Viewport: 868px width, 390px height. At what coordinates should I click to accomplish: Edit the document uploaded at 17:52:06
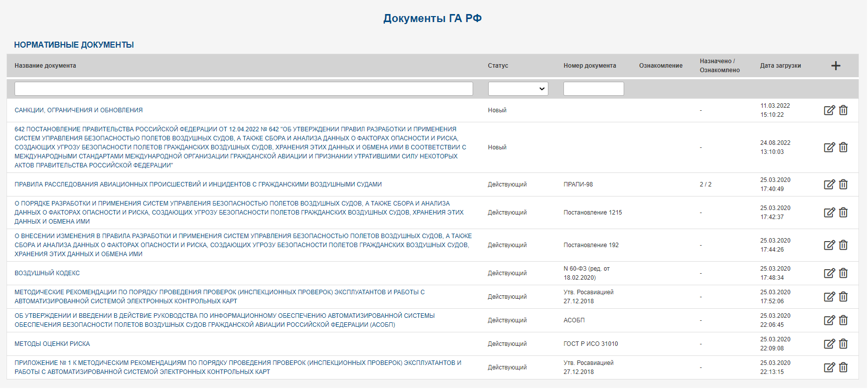tap(829, 297)
